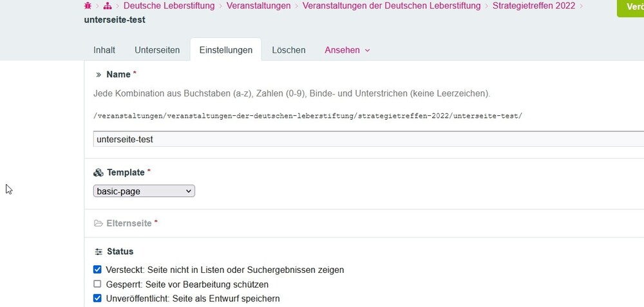The image size is (644, 307).
Task: Click the green publish button at top right
Action: click(x=631, y=7)
